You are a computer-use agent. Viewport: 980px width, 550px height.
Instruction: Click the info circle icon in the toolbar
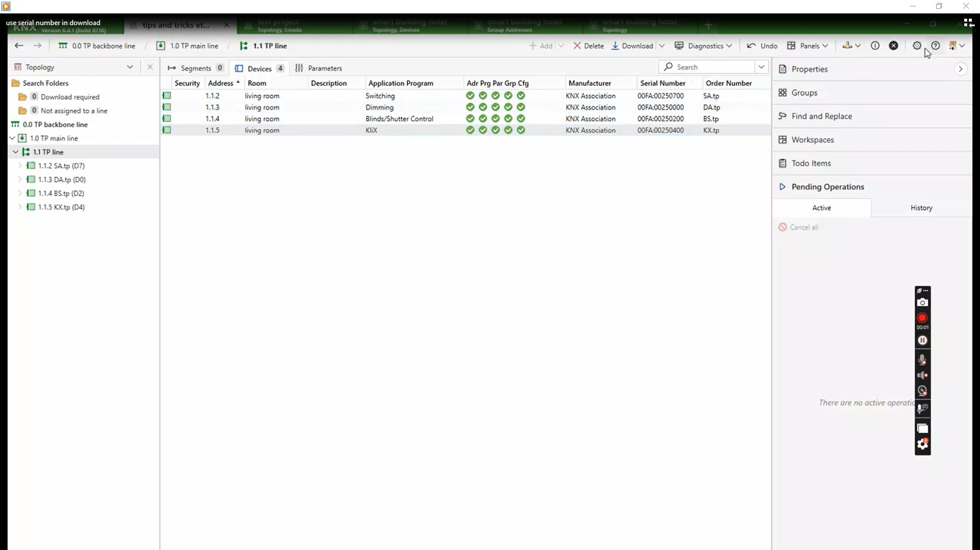click(x=875, y=46)
